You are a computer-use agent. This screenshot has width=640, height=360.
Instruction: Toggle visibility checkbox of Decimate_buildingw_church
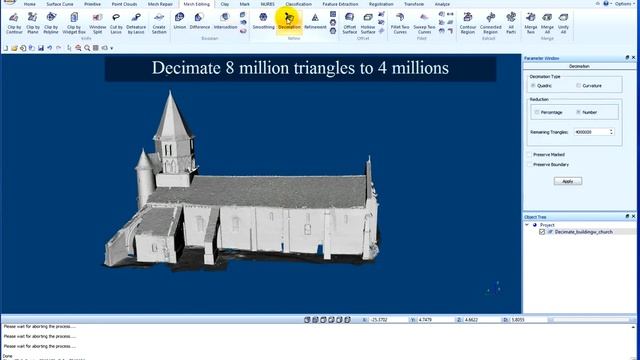click(x=542, y=232)
